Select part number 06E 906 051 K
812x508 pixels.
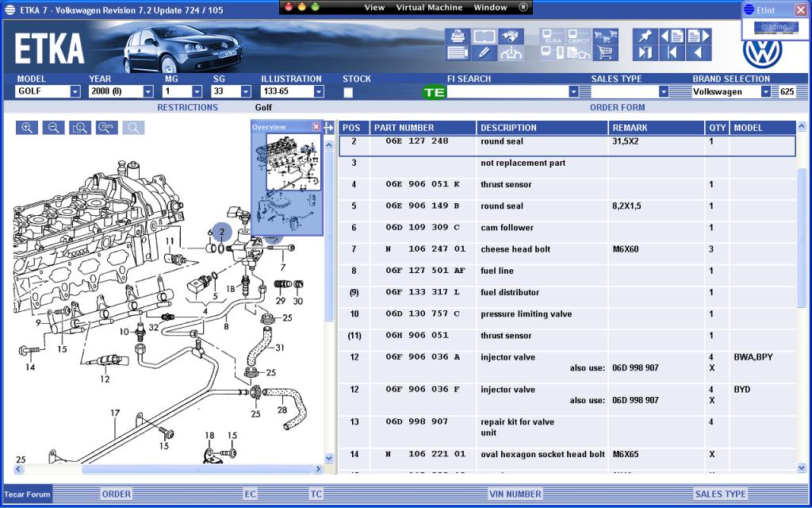423,184
